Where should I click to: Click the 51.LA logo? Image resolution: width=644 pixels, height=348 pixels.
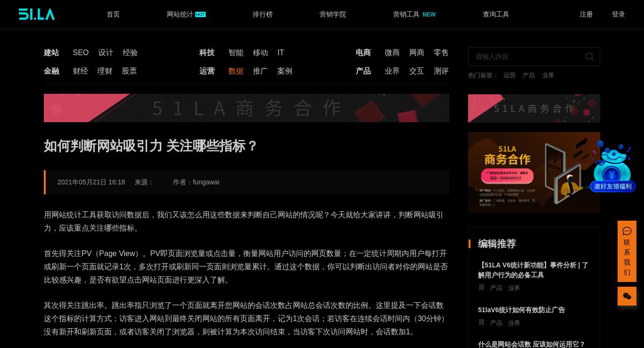click(37, 14)
